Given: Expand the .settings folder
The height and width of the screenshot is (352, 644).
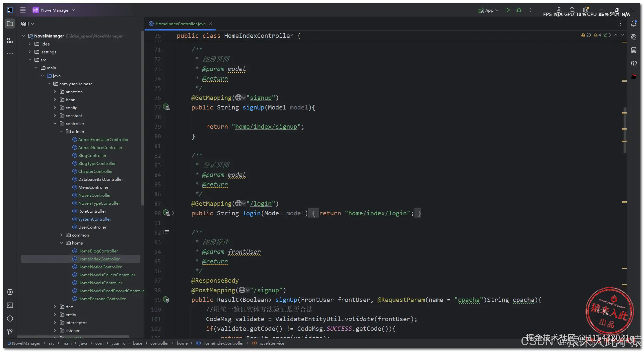Looking at the screenshot, I should (30, 52).
